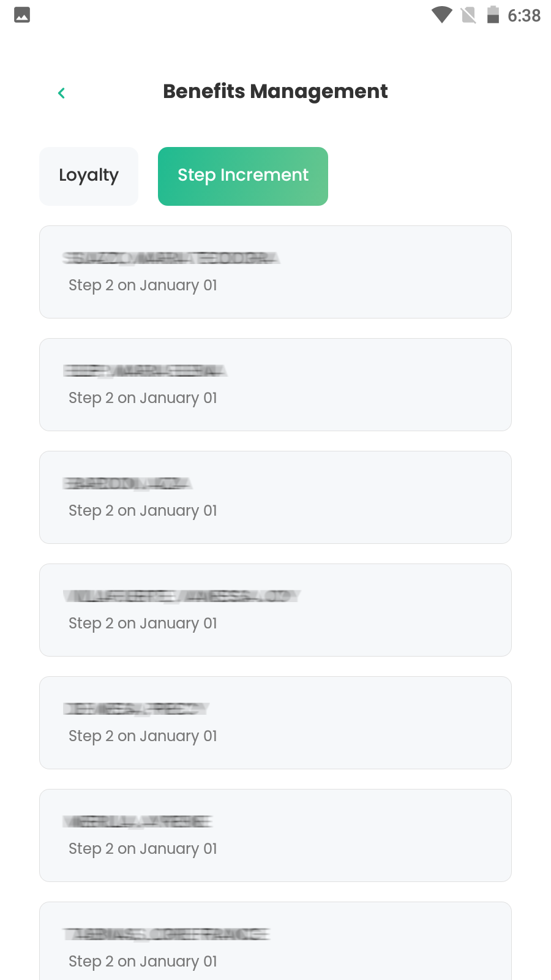Tap the Wi-Fi signal icon
Screen dimensions: 551x980
[441, 15]
